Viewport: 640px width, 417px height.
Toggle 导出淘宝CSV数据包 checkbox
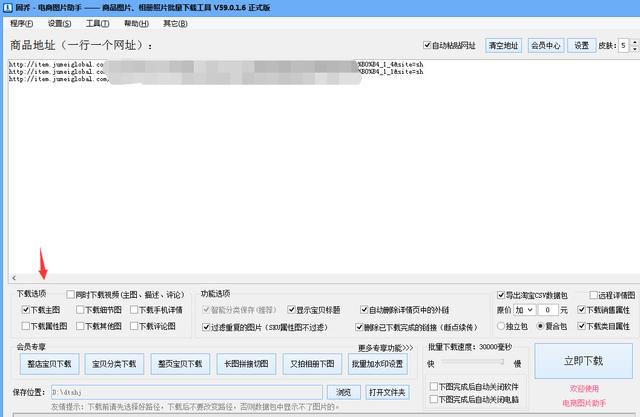502,296
